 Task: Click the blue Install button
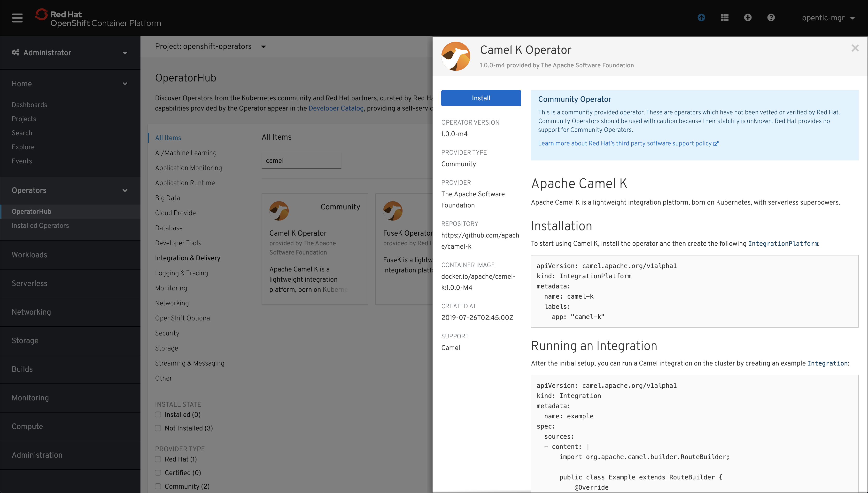click(x=481, y=98)
